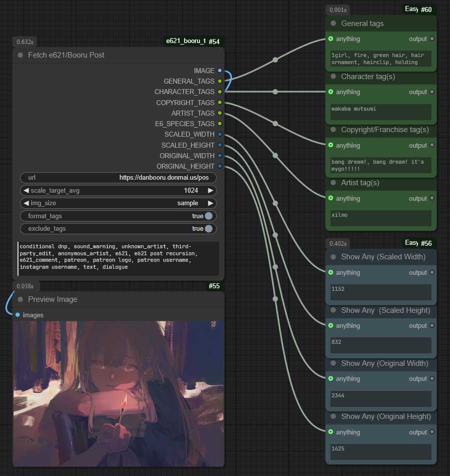Click the ORIGINAL_HEIGHT output socket
This screenshot has height=476, width=450.
coord(219,166)
